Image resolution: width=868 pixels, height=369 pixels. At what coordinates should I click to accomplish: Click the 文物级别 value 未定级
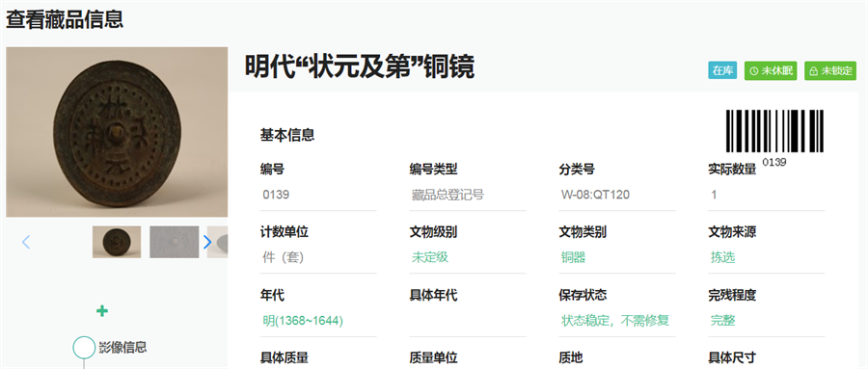(x=430, y=257)
